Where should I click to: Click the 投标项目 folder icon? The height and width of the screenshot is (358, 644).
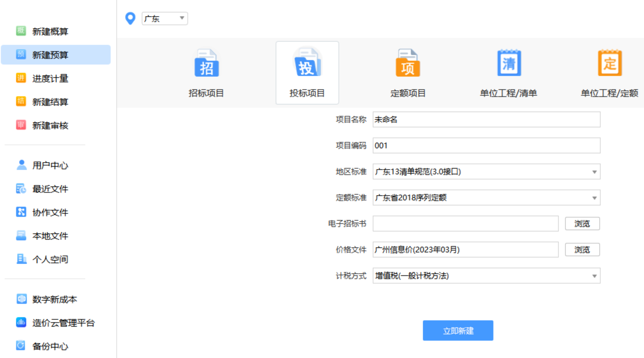[308, 62]
